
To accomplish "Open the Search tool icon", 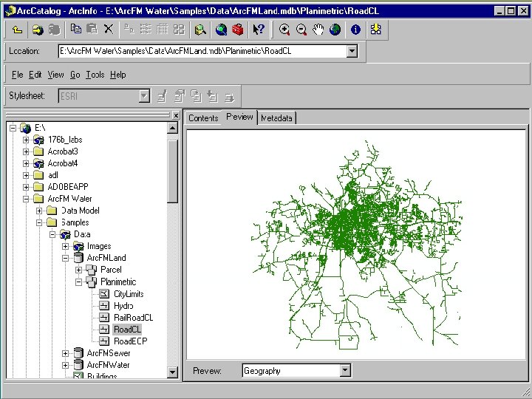I will tap(200, 30).
